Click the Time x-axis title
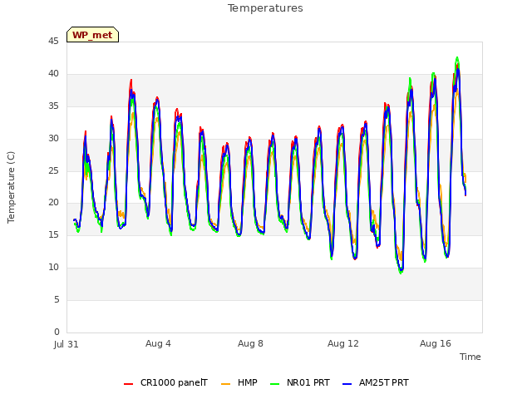Image resolution: width=532 pixels, height=399 pixels. [x=470, y=357]
